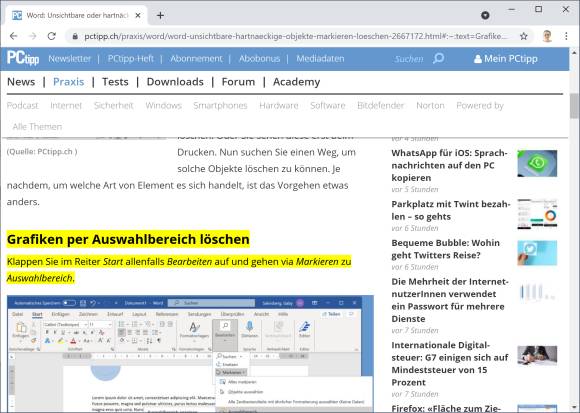Click the Digitalsteuer article thumbnail
Image resolution: width=580 pixels, height=413 pixels.
click(537, 355)
